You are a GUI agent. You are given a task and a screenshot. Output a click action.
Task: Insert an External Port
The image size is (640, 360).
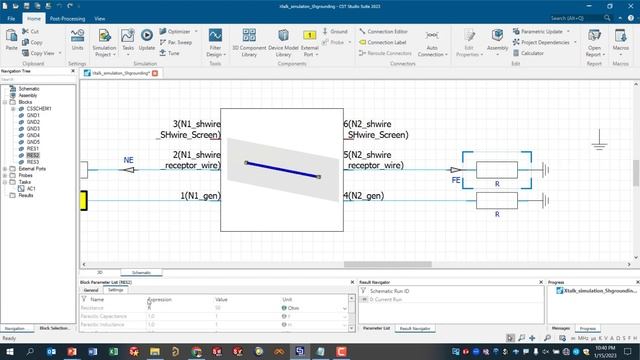(x=309, y=43)
